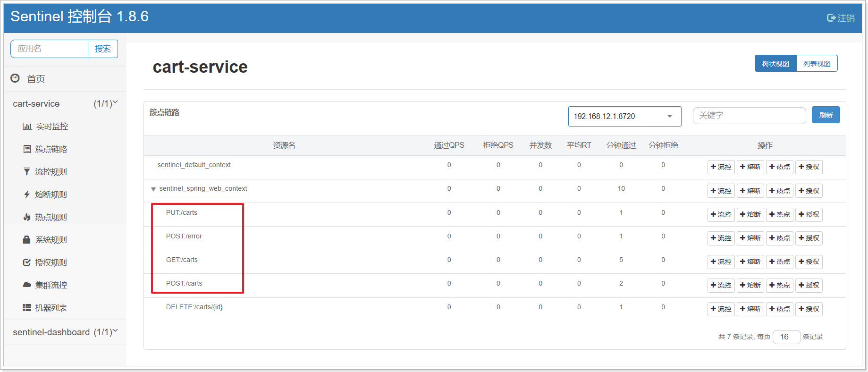868x372 pixels.
Task: Add 热点 rule for sentinel_default_context
Action: pos(779,167)
